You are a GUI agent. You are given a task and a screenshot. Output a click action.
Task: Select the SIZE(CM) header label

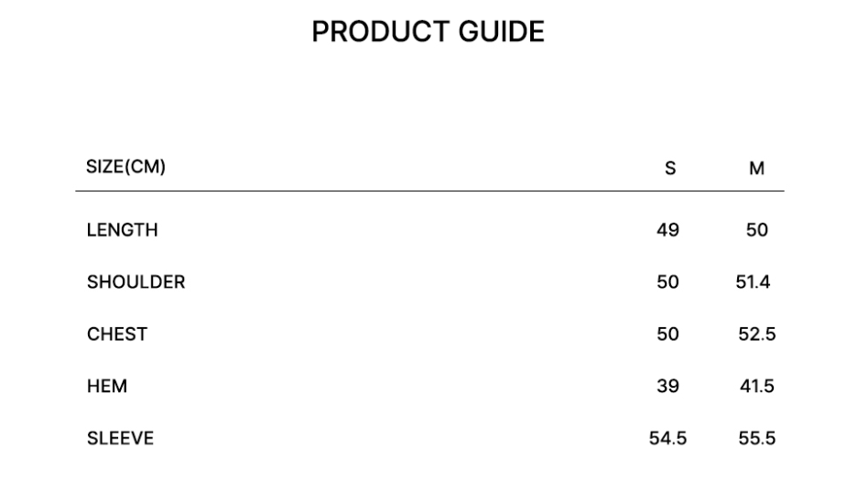coord(125,167)
